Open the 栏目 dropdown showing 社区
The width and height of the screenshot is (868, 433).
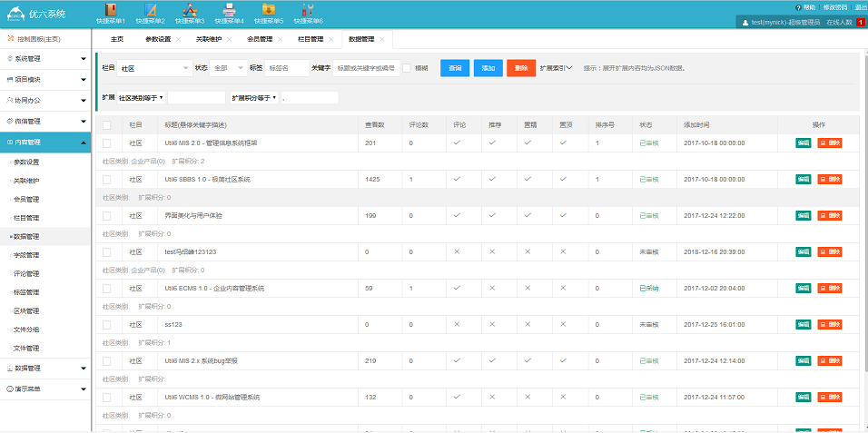154,68
